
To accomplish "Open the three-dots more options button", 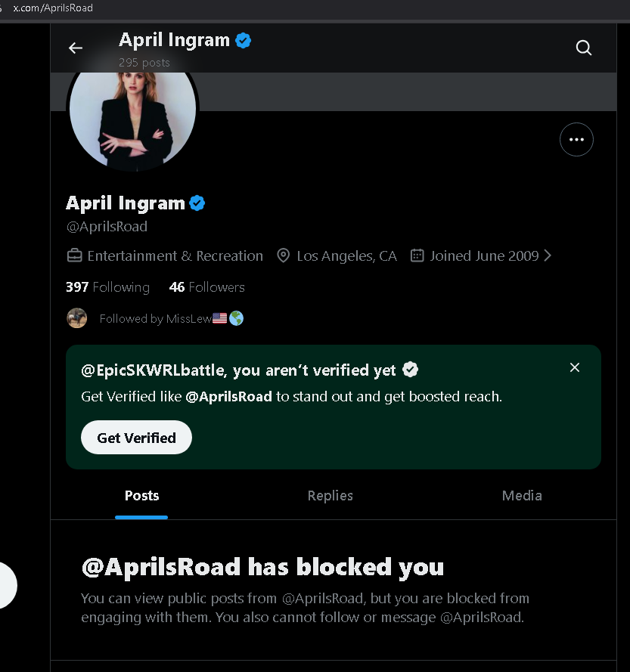I will tap(576, 139).
